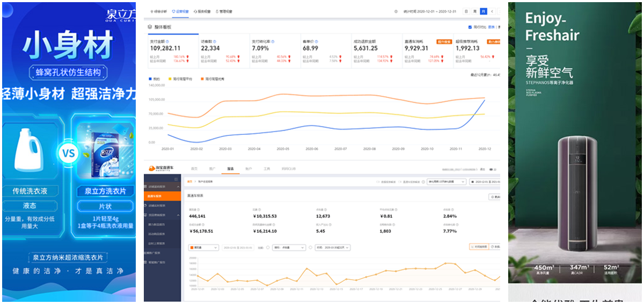Select the 周 period button
Viewport: 644px width, 304px height.
(475, 11)
